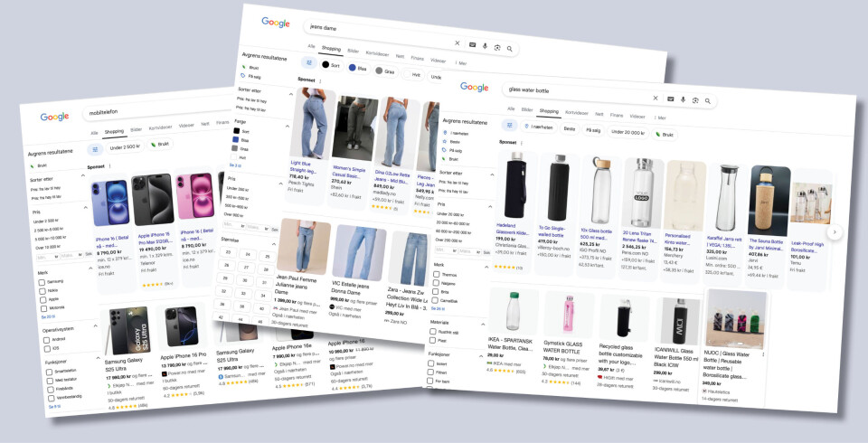Click Google logo in glass water bottle window
Image resolution: width=868 pixels, height=443 pixels.
[475, 87]
